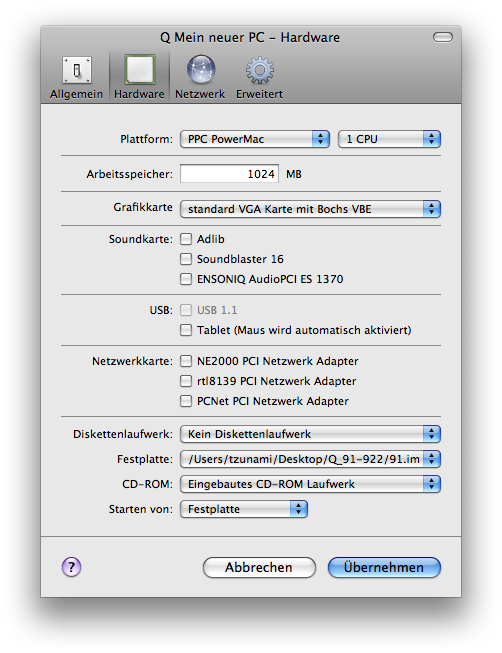Click the Soundkarte label text
The image size is (502, 653).
tap(141, 239)
